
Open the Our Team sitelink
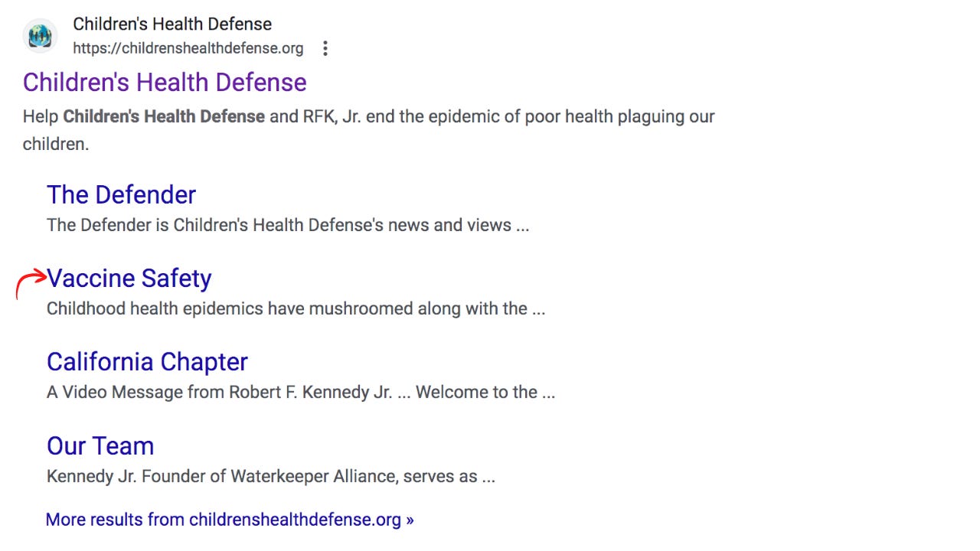coord(100,446)
